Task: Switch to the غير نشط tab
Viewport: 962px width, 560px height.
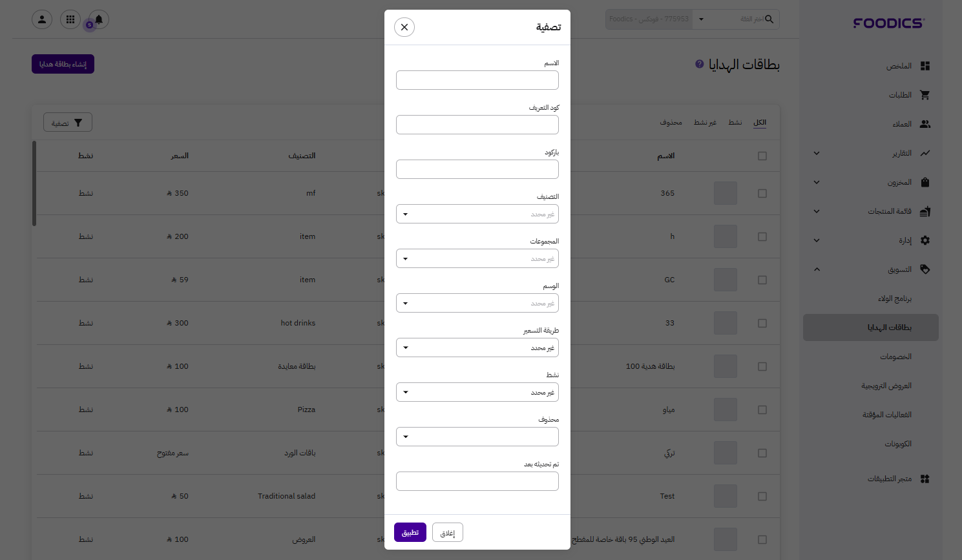Action: click(705, 123)
